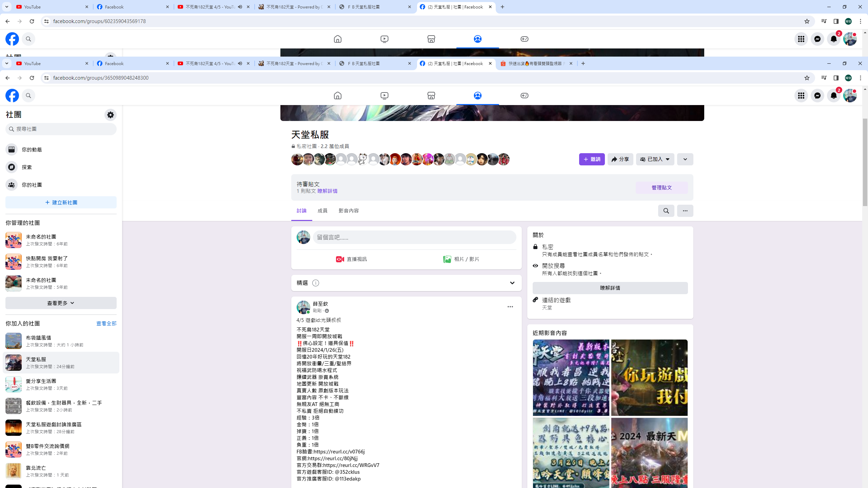
Task: Open a new tab with plus button
Action: pos(583,63)
